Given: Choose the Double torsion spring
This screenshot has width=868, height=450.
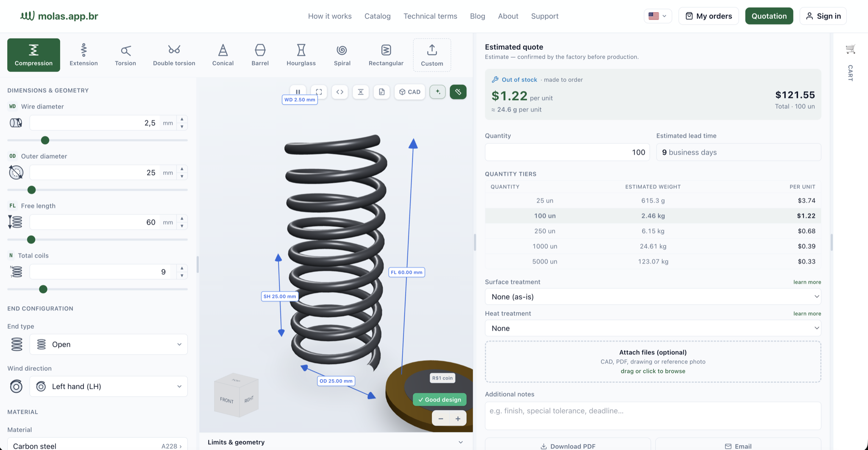Looking at the screenshot, I should 174,55.
